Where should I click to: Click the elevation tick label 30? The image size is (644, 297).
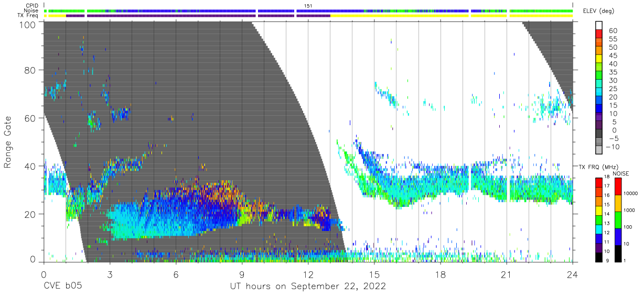click(x=613, y=80)
